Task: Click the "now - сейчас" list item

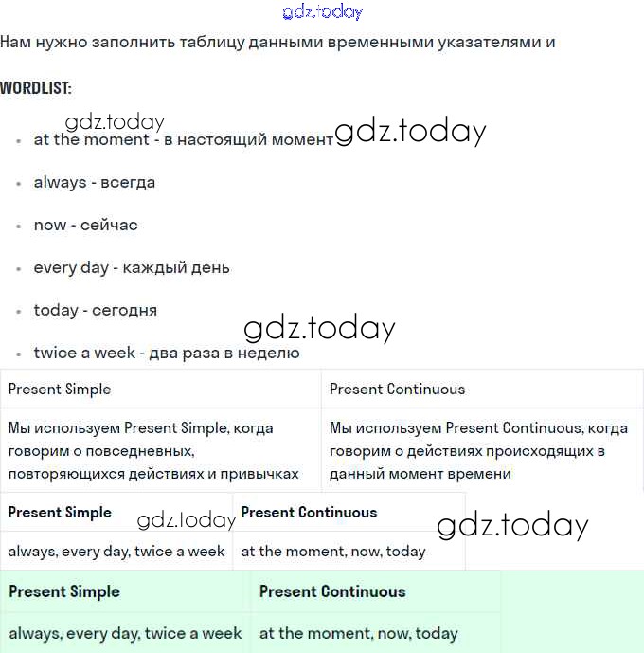Action: (85, 225)
